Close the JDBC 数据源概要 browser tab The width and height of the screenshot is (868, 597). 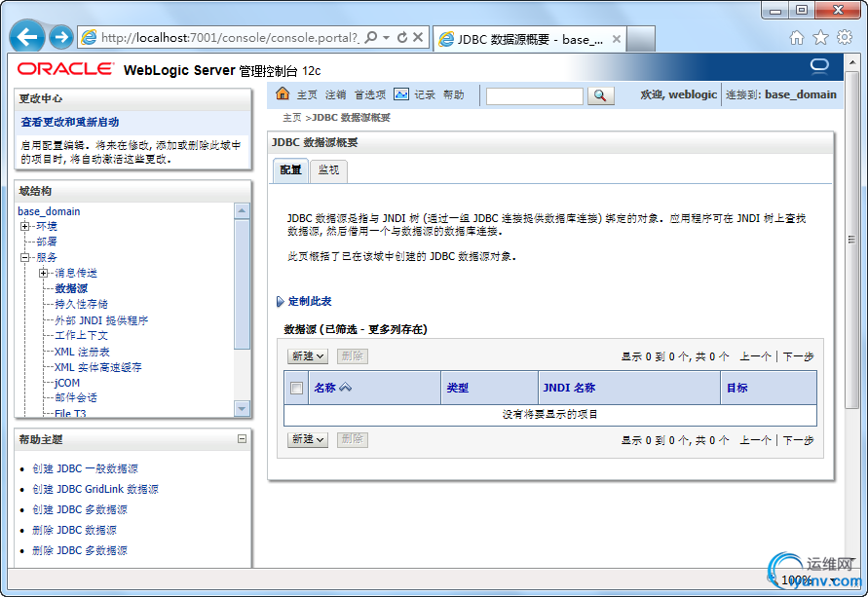coord(616,39)
